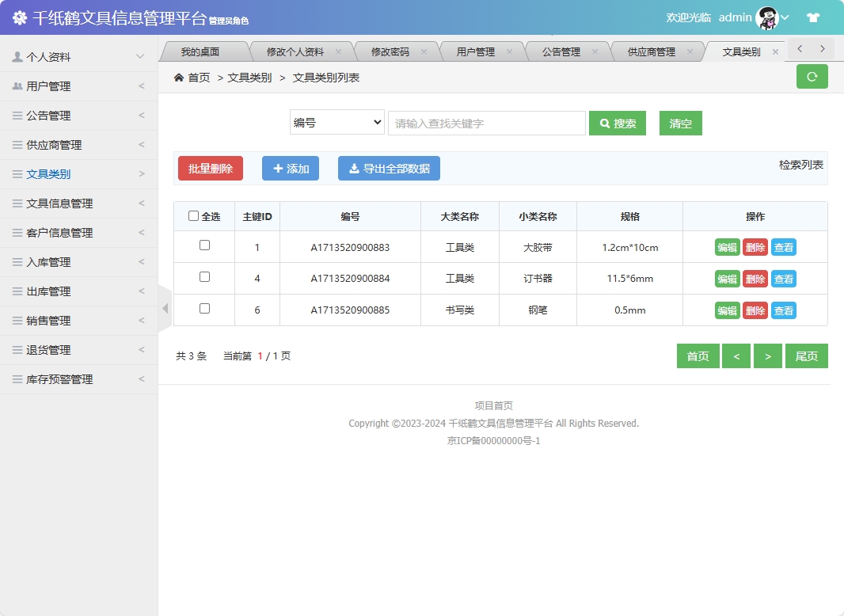Viewport: 844px width, 616px height.
Task: Click the plus icon on 添加 button
Action: tap(277, 168)
